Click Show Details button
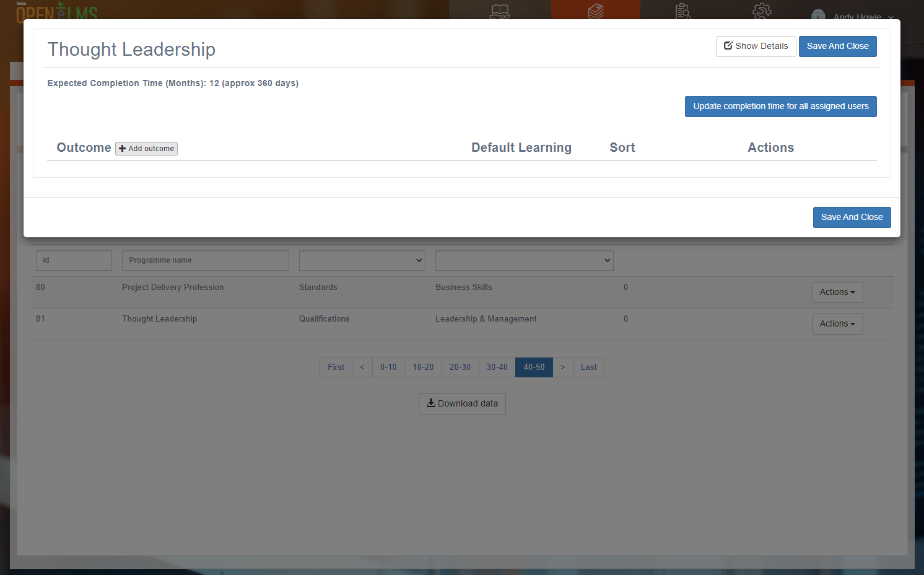Viewport: 924px width, 575px height. click(756, 46)
